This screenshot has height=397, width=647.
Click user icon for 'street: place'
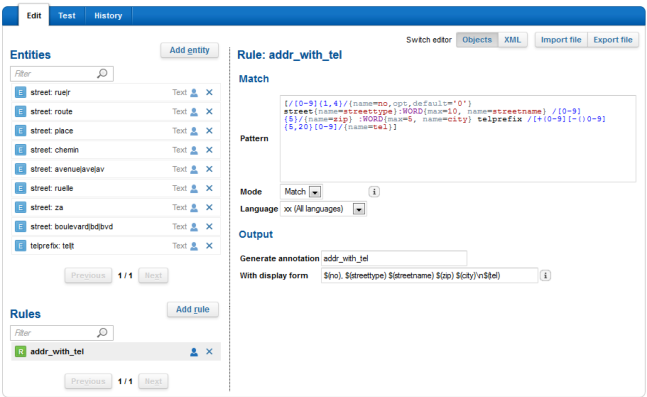tap(194, 131)
